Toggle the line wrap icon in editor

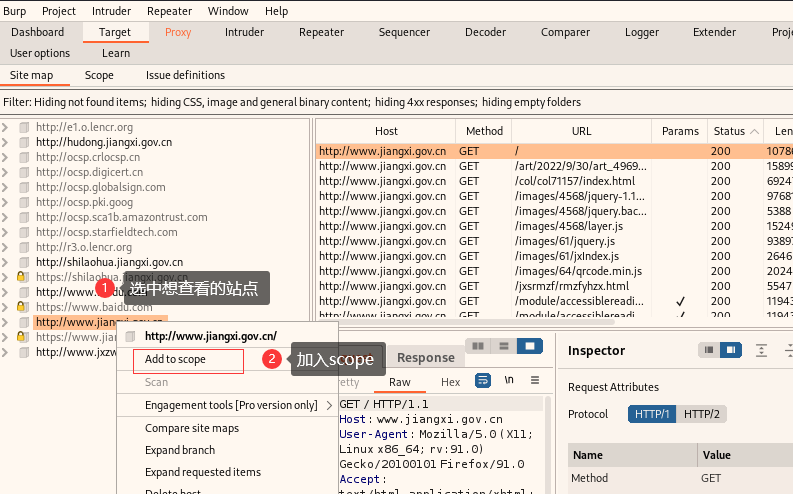tap(483, 380)
